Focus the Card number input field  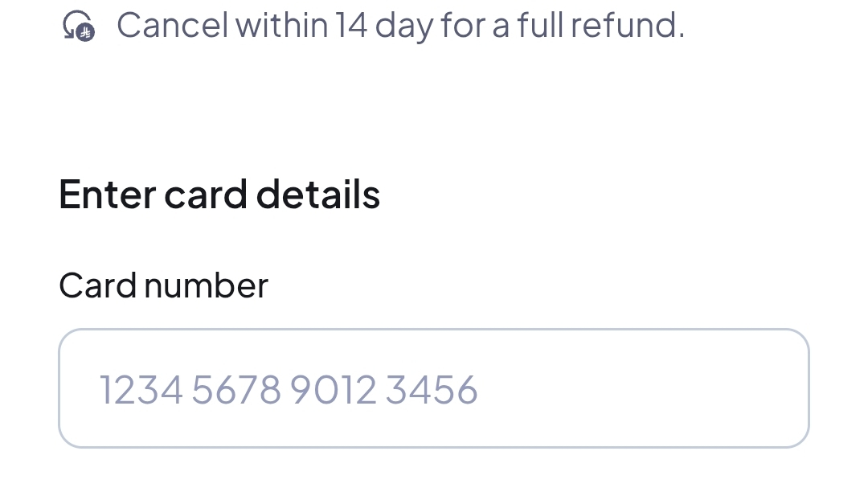point(433,388)
